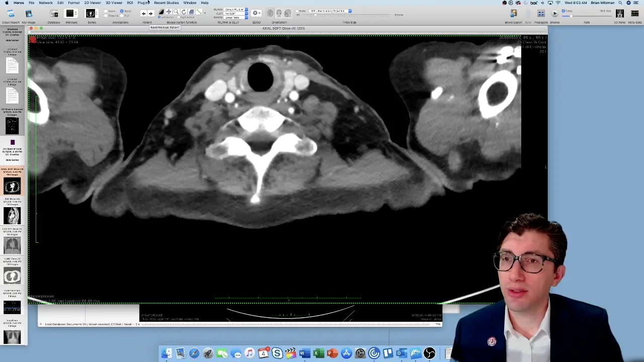Open the Database window icon
This screenshot has height=362, width=644.
pos(53,14)
